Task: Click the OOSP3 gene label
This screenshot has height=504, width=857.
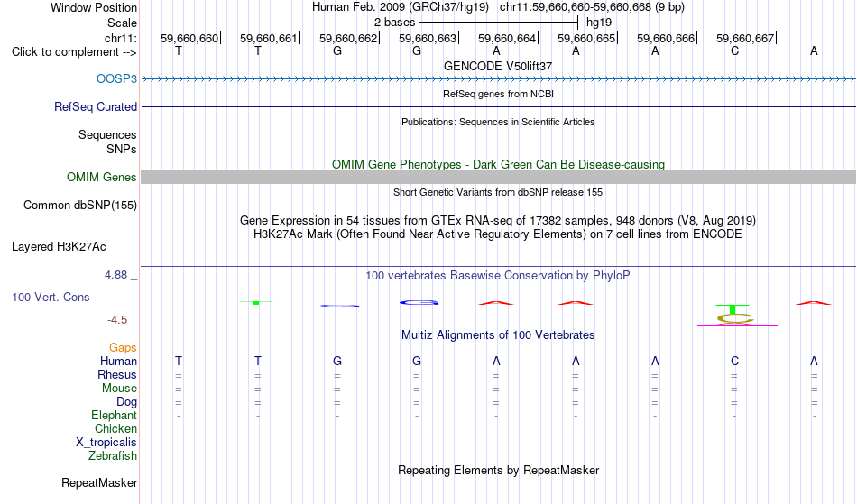Action: click(x=116, y=78)
